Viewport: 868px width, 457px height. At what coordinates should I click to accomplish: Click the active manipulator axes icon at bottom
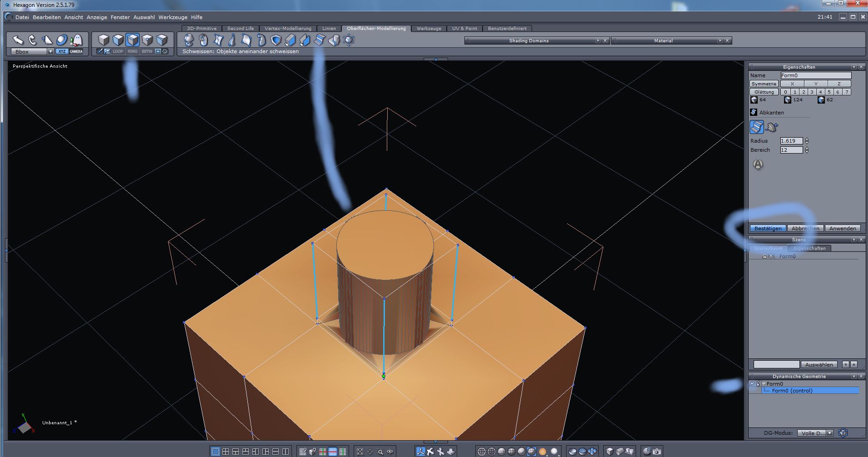point(420,452)
